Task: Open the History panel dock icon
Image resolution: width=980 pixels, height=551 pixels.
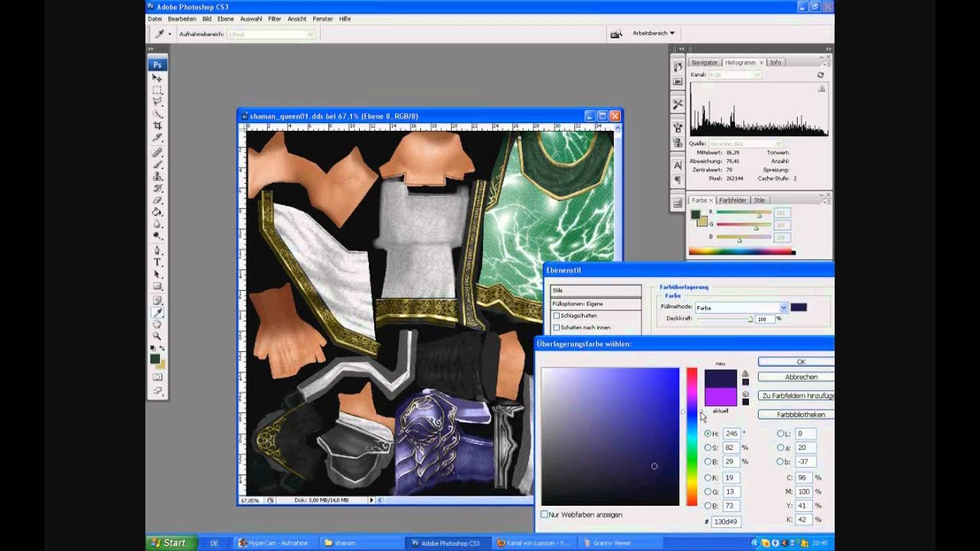Action: [678, 67]
